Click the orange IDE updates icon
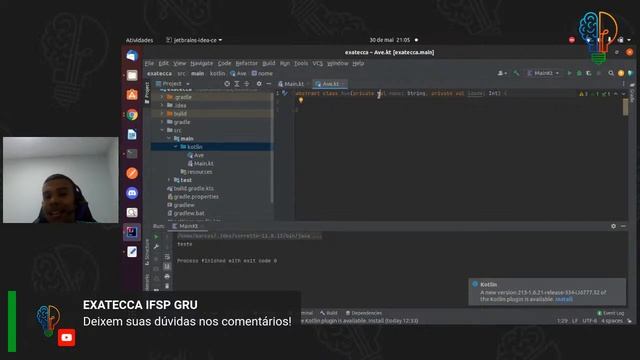 pyautogui.click(x=621, y=73)
